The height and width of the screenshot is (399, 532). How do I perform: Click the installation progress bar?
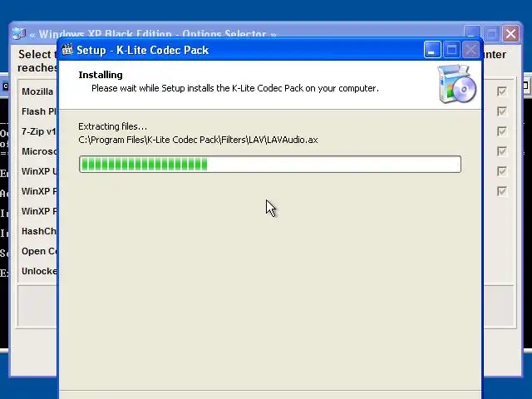click(270, 165)
